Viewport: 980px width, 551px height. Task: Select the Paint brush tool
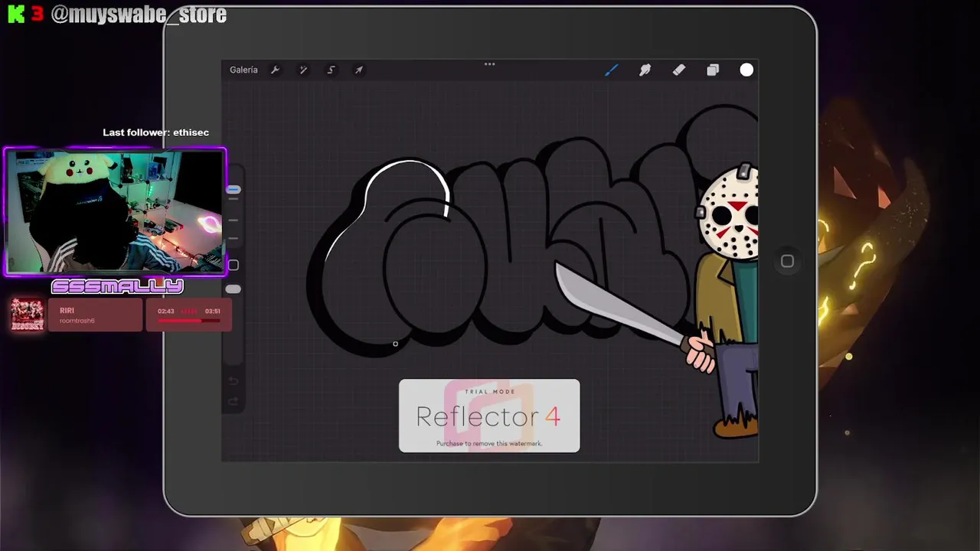pyautogui.click(x=611, y=70)
